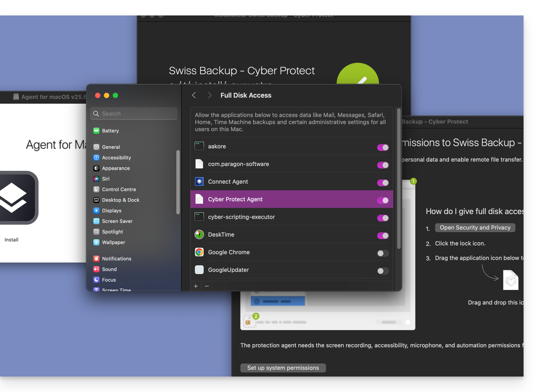Click the application icon in Swiss Backup window
This screenshot has width=539, height=392.
tap(511, 280)
